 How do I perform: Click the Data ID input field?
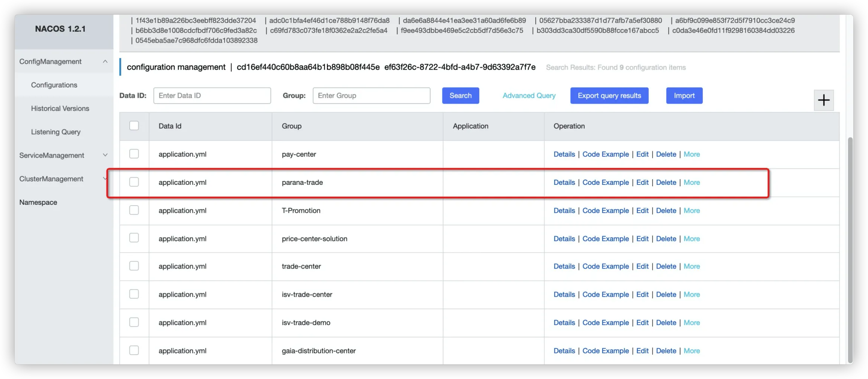pos(212,96)
